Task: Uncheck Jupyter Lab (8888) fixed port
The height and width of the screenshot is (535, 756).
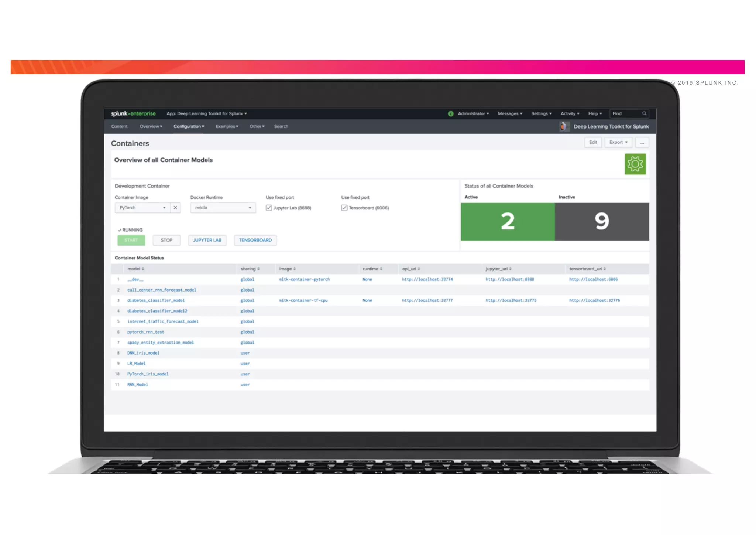Action: tap(269, 208)
